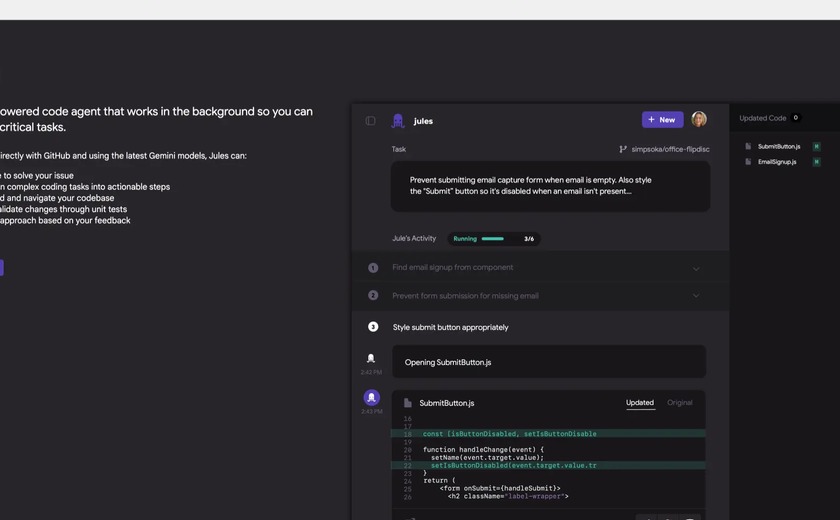Click the file icon of EmailSignup.js in Updated Code
Viewport: 840px width, 520px height.
point(748,162)
